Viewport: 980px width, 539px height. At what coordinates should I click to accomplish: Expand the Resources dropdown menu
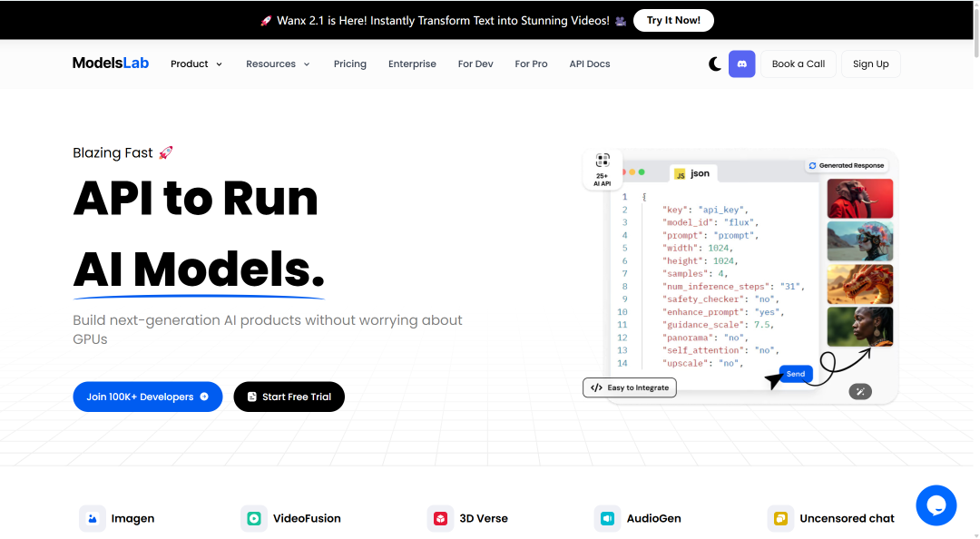[279, 64]
